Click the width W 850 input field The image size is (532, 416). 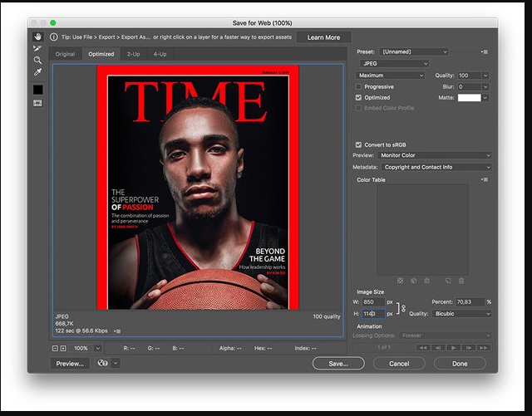373,301
